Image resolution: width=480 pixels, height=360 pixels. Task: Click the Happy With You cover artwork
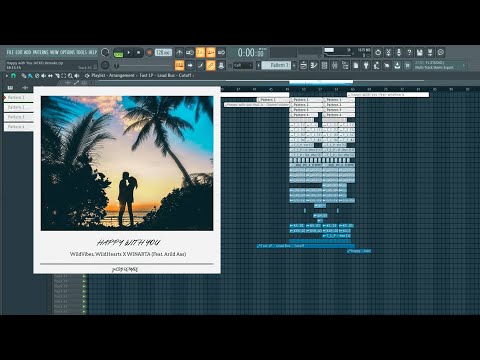pos(127,163)
